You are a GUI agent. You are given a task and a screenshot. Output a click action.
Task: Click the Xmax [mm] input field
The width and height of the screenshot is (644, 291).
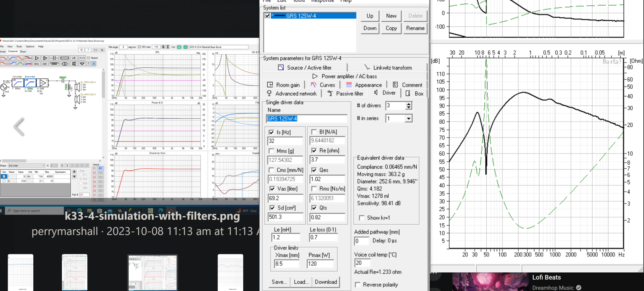[287, 264]
